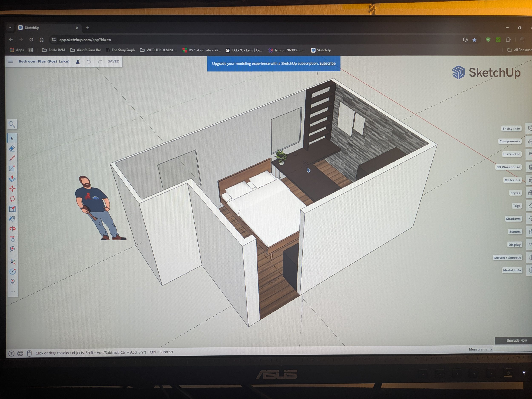Open the Materials panel
Viewport: 532px width, 399px height.
[x=512, y=180]
